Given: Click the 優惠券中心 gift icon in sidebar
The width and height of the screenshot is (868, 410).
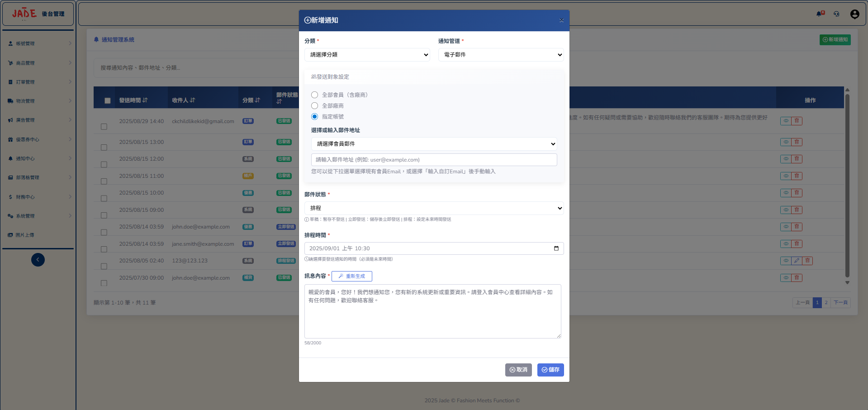Looking at the screenshot, I should tap(10, 139).
